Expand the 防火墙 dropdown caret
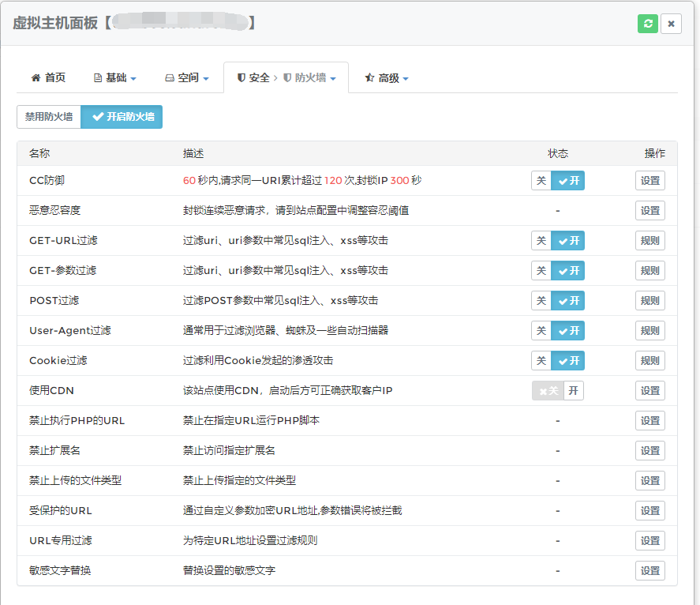 point(333,79)
